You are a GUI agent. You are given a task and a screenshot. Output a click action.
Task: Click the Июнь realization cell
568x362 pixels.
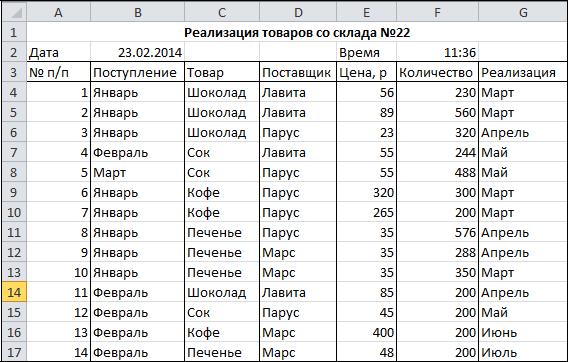click(x=523, y=332)
